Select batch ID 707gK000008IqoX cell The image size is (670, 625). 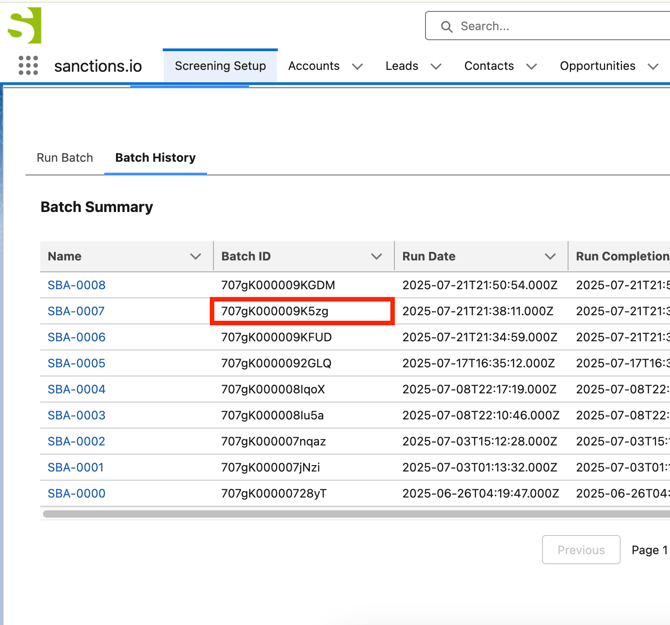[x=303, y=389]
